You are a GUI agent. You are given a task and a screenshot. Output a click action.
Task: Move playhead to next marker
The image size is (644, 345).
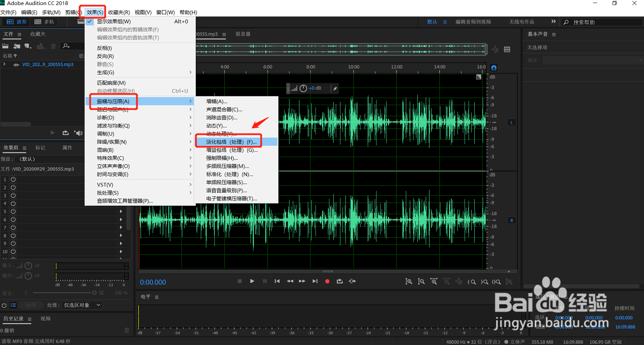[x=315, y=281]
